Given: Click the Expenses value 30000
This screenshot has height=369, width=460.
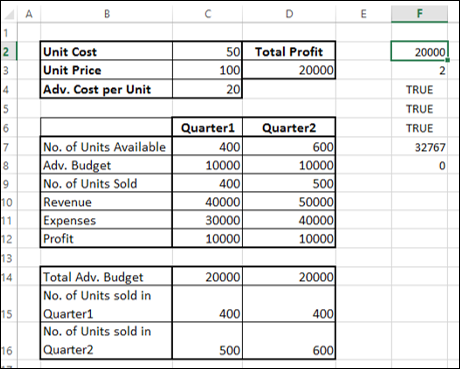Looking at the screenshot, I should point(207,220).
